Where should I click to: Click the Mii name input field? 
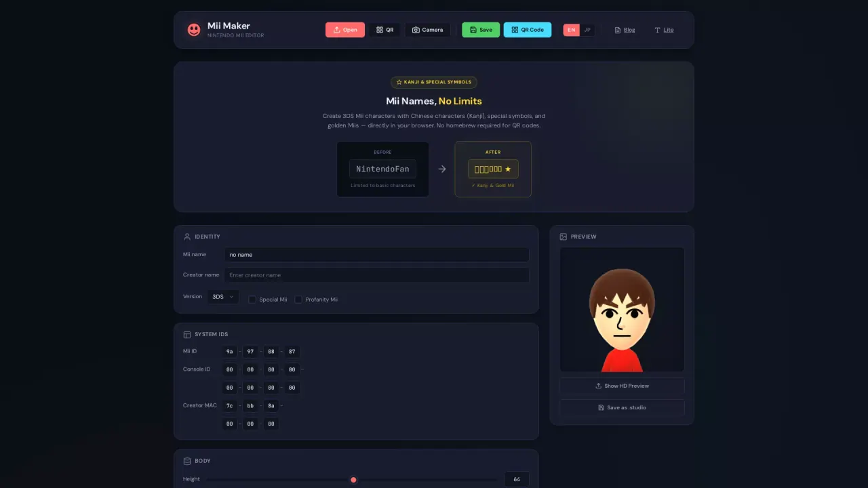coord(376,255)
